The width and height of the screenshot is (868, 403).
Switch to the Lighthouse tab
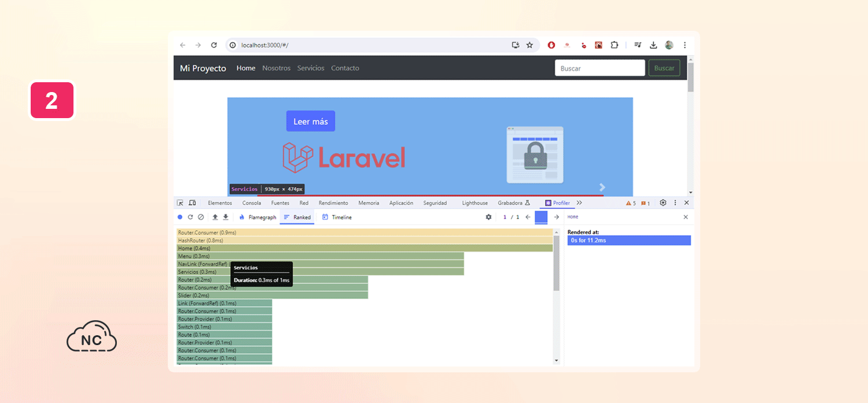(x=475, y=203)
